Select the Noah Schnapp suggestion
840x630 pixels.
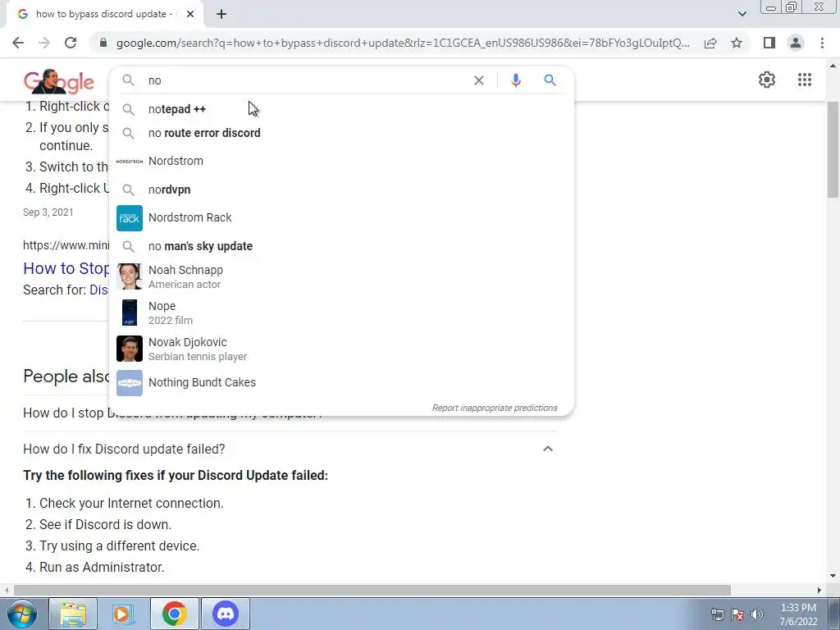(x=341, y=276)
